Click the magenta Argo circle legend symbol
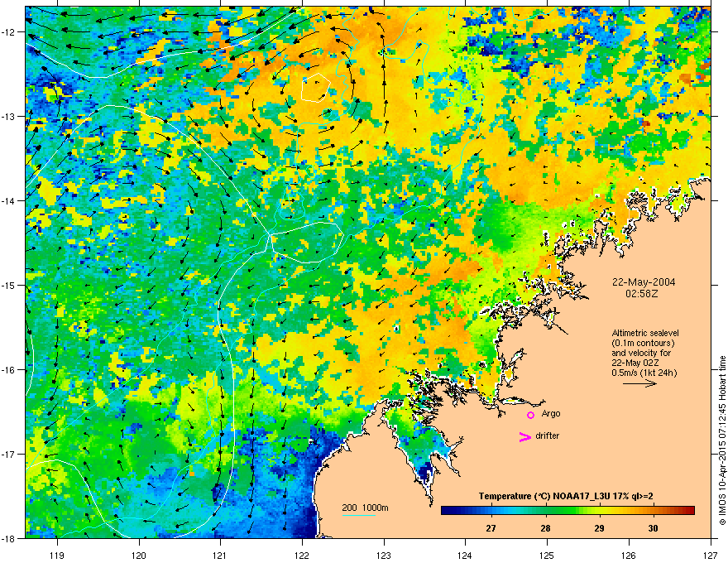 530,415
